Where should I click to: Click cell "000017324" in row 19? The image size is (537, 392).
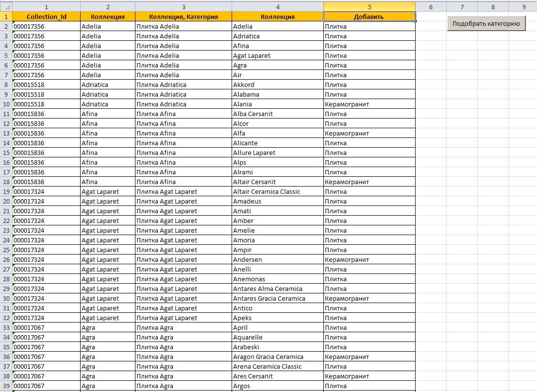click(46, 191)
